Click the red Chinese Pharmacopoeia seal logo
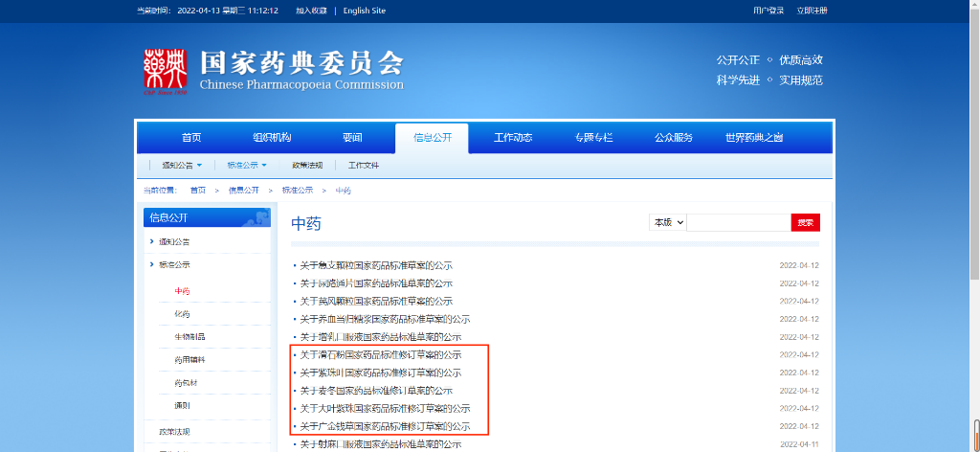 [164, 72]
